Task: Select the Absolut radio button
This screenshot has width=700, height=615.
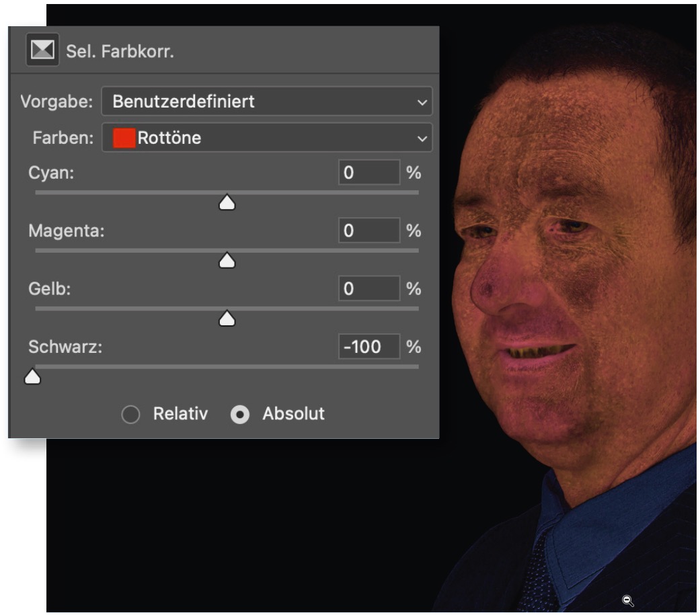Action: pos(240,415)
